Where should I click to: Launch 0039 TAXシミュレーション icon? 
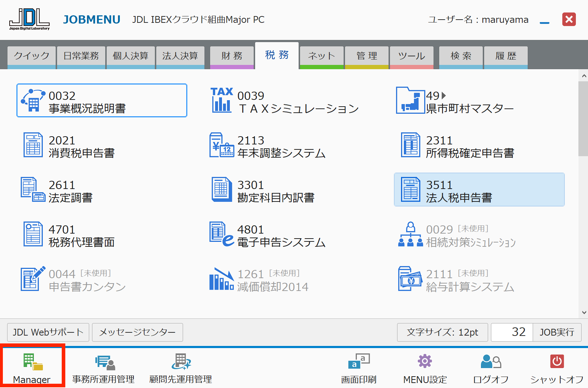coord(222,100)
